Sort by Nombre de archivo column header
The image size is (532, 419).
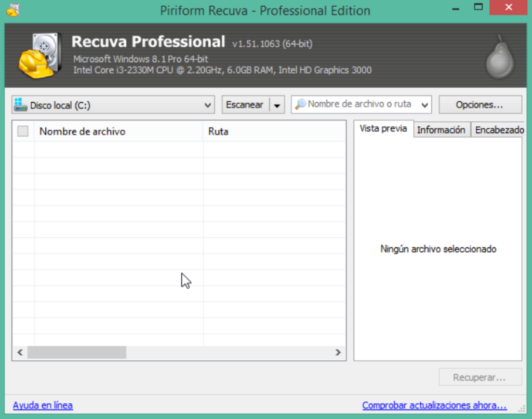coord(119,131)
